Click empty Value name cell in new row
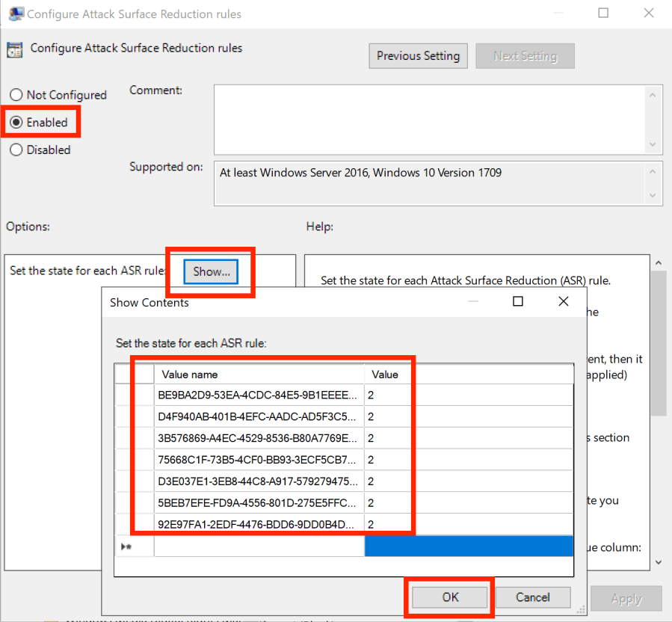The image size is (672, 622). [x=259, y=546]
